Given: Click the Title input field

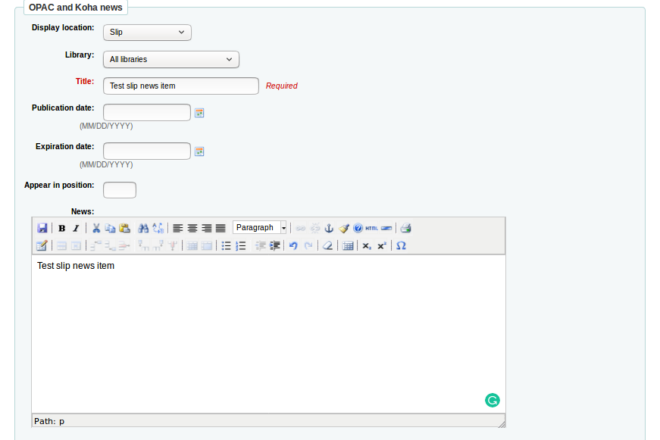Looking at the screenshot, I should point(181,86).
